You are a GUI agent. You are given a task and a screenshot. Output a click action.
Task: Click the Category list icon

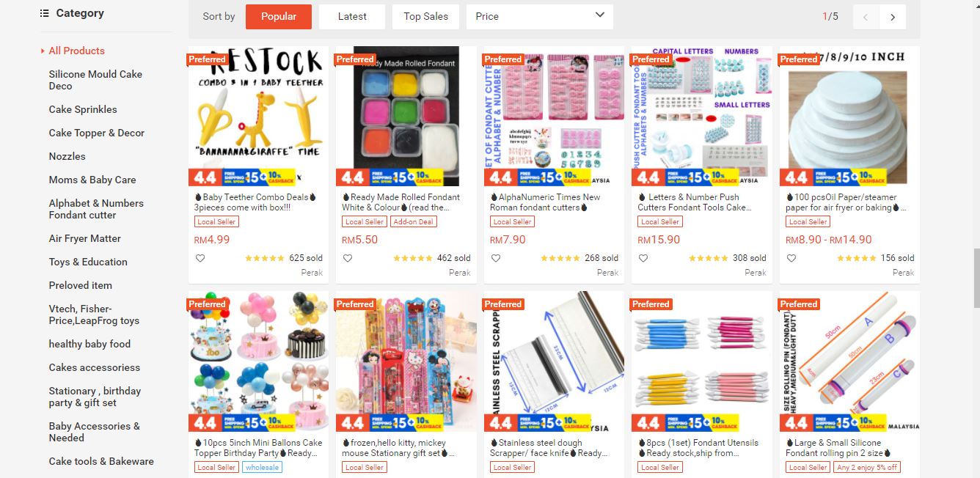pos(44,13)
